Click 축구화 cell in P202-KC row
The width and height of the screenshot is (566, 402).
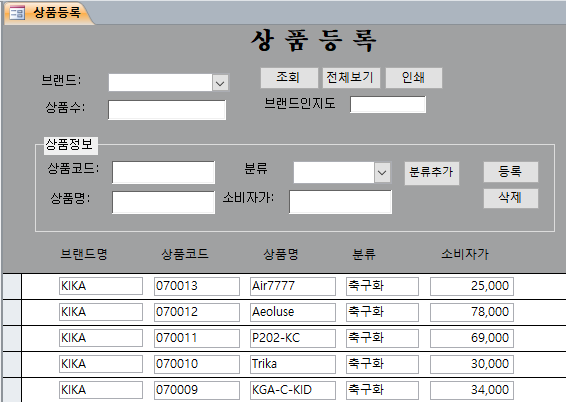coord(382,338)
